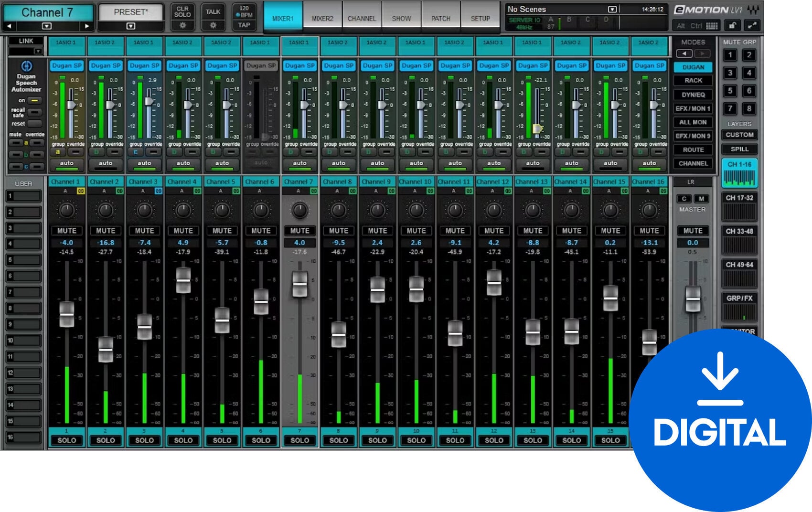Open the Scenes dropdown menu
Screen dimensions: 812x512
click(612, 9)
